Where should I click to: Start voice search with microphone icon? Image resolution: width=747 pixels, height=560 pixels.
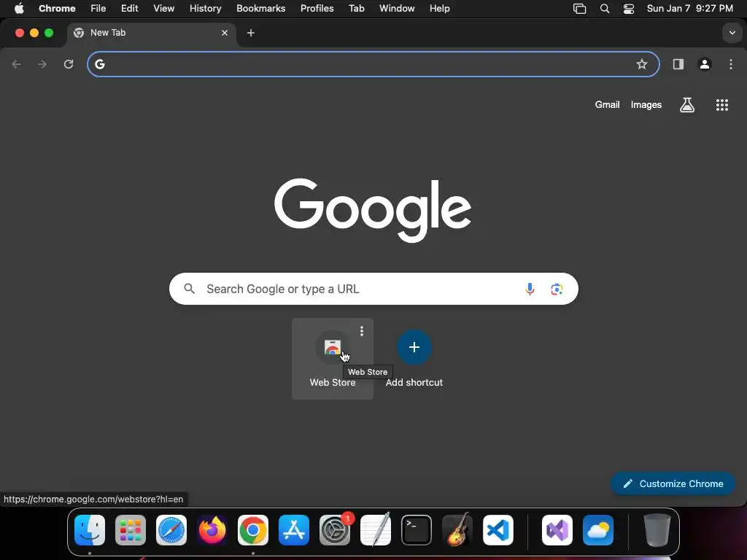tap(530, 289)
